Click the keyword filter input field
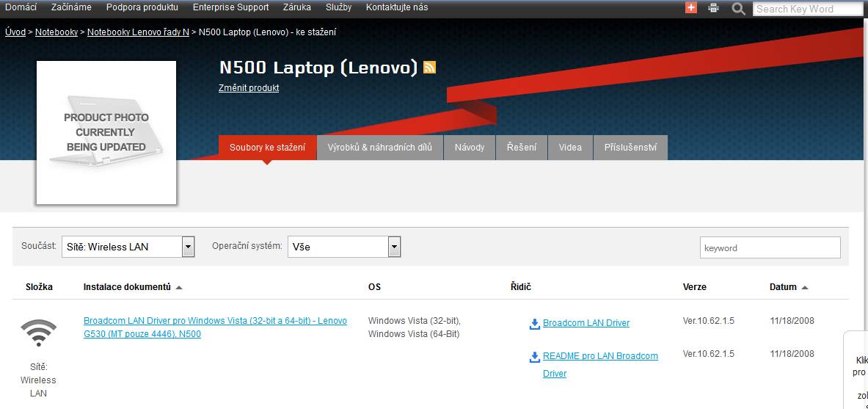The width and height of the screenshot is (868, 409). pyautogui.click(x=770, y=247)
